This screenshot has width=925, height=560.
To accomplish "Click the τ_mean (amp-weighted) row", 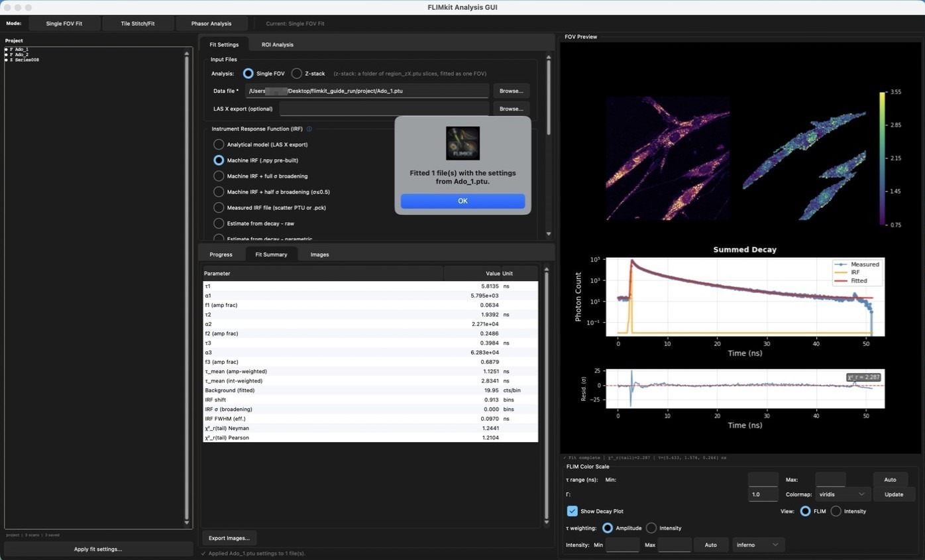I will click(370, 372).
